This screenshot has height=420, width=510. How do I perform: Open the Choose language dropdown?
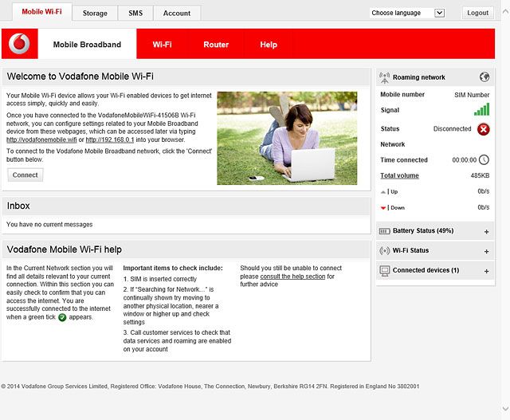407,13
